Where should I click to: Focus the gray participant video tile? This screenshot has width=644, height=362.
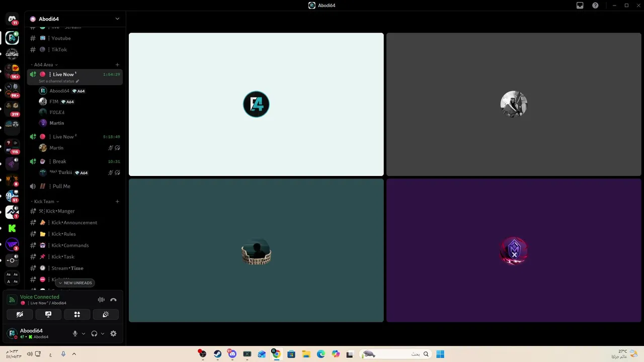(x=514, y=105)
